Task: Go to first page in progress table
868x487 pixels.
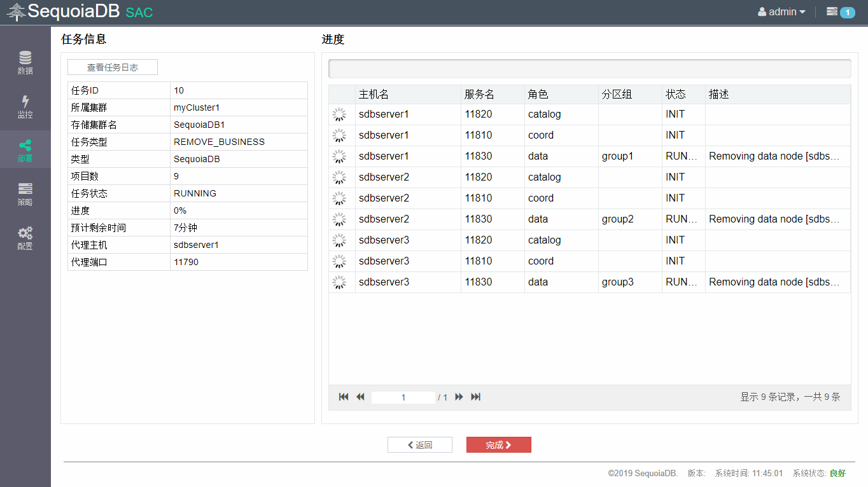Action: point(344,397)
